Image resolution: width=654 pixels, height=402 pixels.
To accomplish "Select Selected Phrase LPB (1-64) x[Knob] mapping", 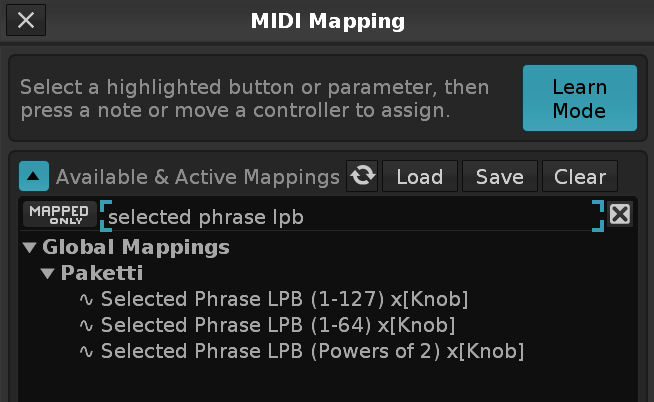I will coord(278,325).
